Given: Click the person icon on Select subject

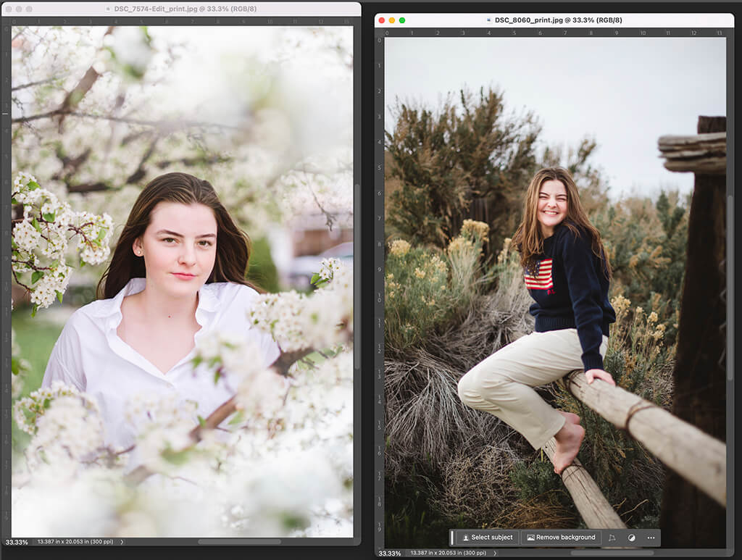Looking at the screenshot, I should tap(467, 538).
